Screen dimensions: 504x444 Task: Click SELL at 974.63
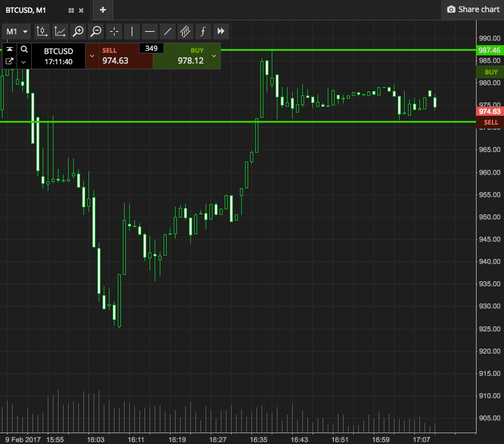coord(121,56)
